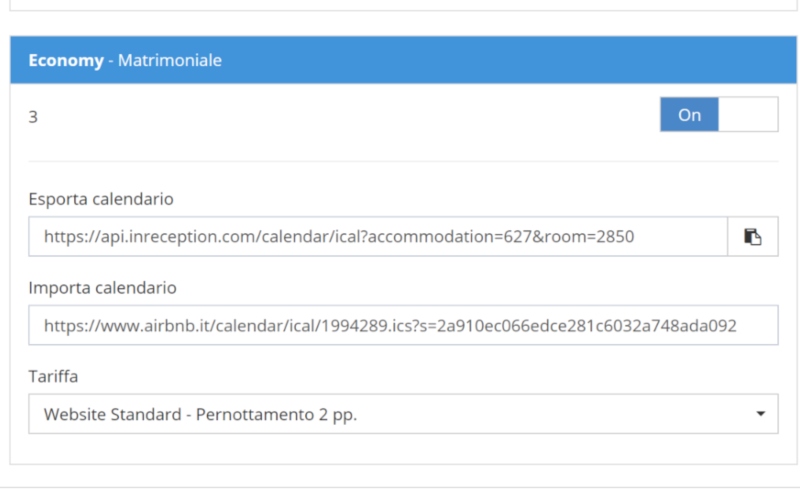Click the clipboard button beside the export URL
The image size is (800, 490).
(x=753, y=236)
